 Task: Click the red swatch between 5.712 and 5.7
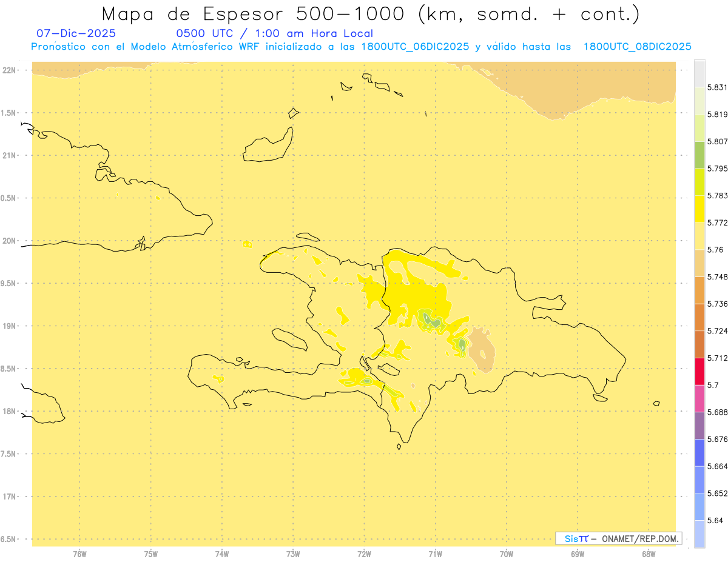(x=699, y=372)
